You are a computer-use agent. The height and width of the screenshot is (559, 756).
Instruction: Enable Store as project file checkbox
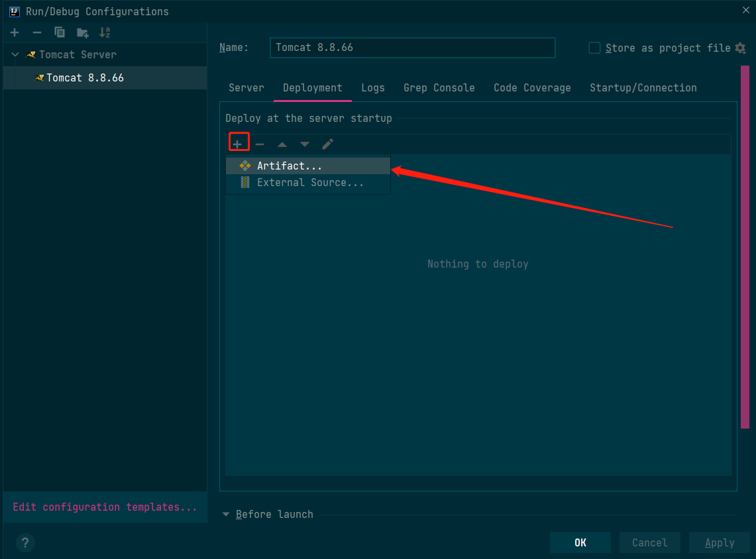pyautogui.click(x=594, y=48)
